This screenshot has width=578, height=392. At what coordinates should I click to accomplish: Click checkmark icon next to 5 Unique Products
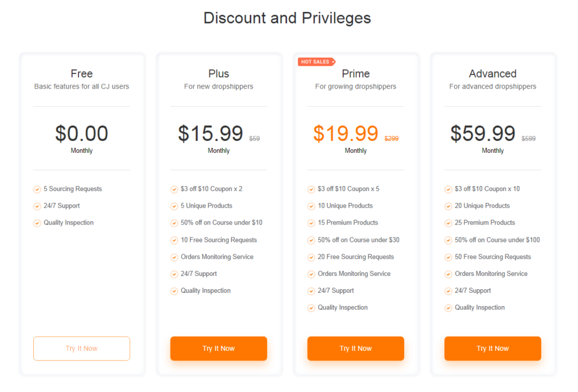(174, 206)
